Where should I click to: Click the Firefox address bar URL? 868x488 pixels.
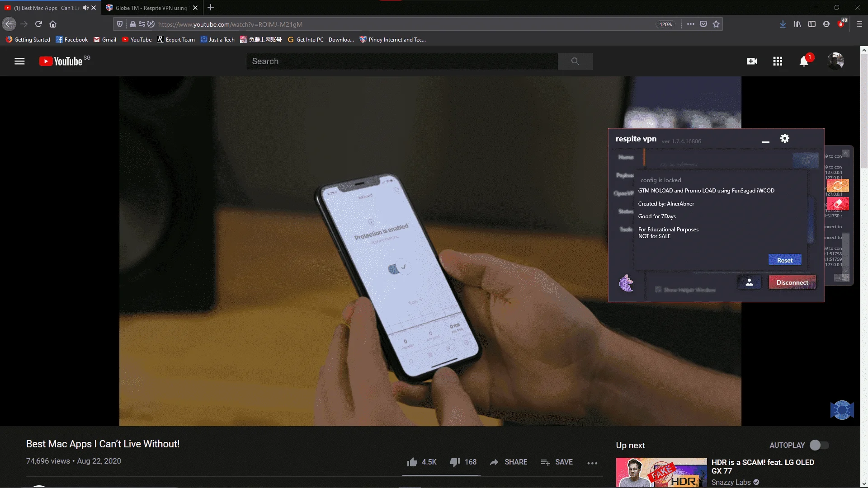tap(230, 24)
